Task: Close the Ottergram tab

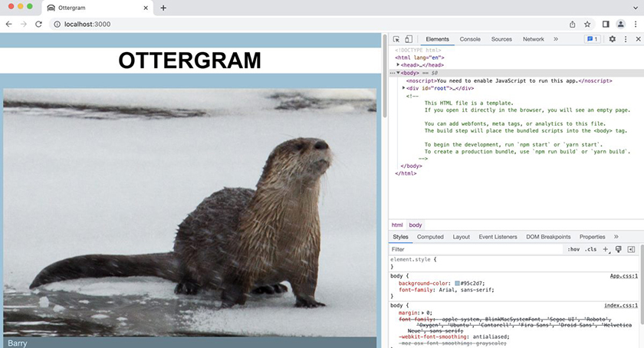Action: coord(146,8)
